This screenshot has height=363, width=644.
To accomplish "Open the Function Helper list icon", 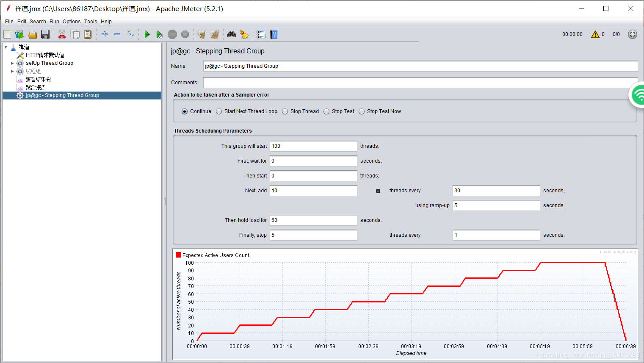I will pos(261,34).
